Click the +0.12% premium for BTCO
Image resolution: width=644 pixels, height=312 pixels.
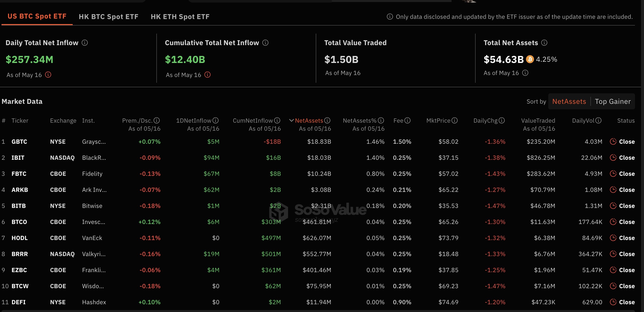(149, 222)
